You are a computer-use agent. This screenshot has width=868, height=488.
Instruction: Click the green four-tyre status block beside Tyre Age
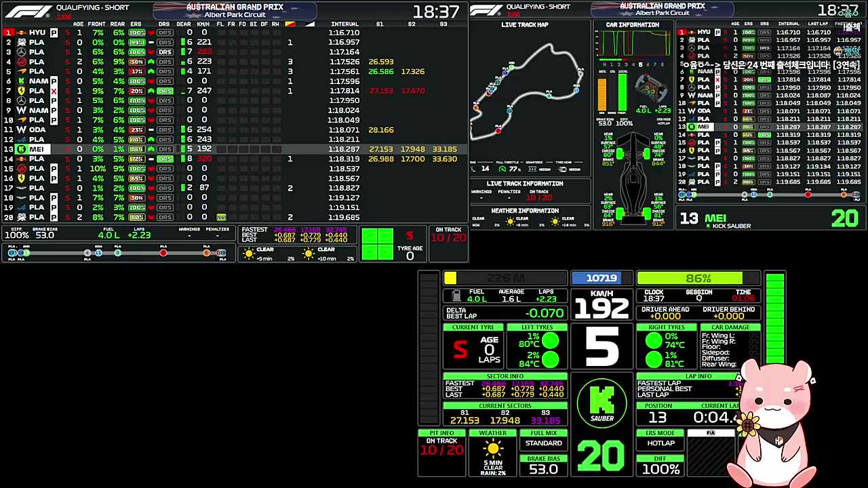377,244
